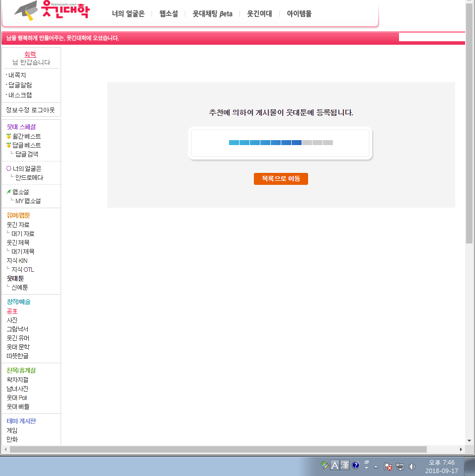
Task: Open 따뜻한글 board
Action: click(x=17, y=356)
